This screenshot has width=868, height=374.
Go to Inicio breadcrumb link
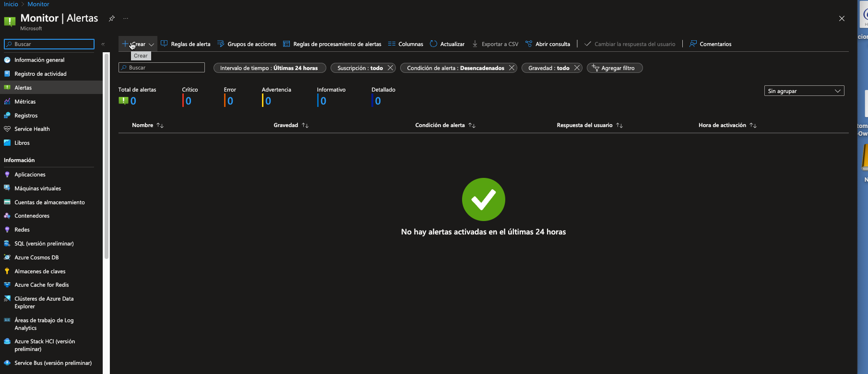click(x=11, y=4)
